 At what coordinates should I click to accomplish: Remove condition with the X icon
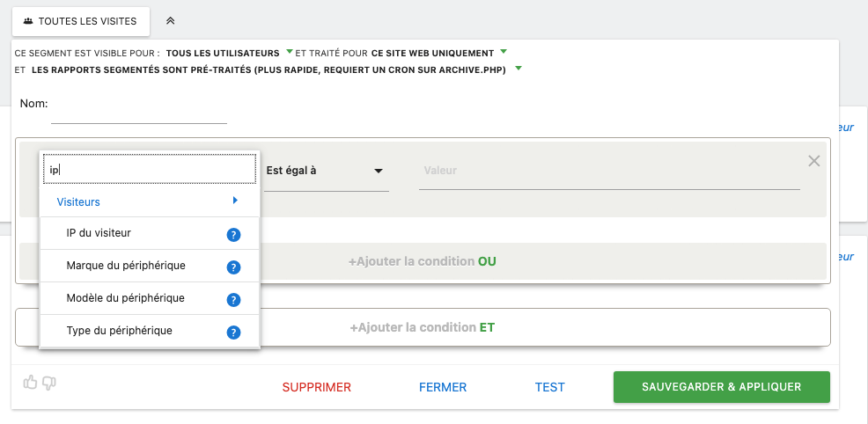813,160
